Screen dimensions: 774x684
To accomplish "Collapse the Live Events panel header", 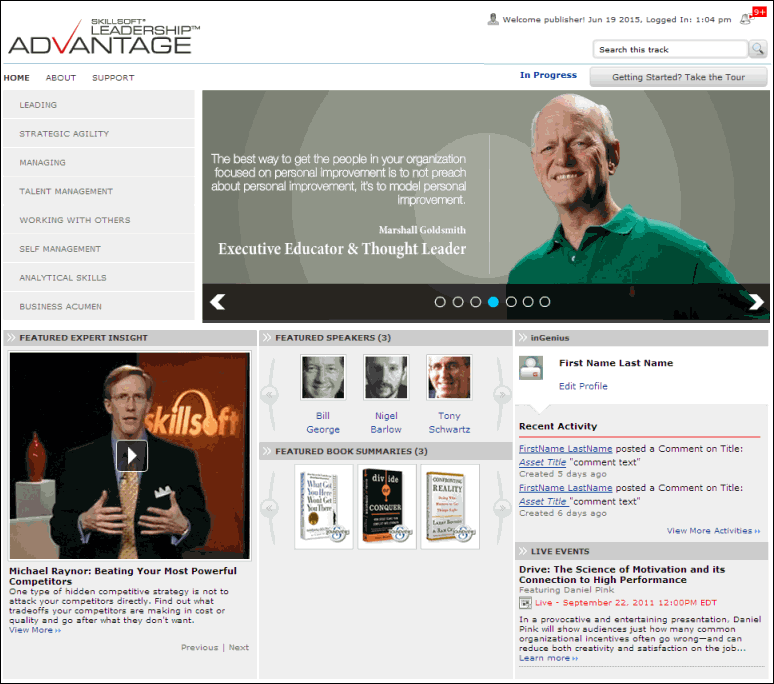I will pyautogui.click(x=523, y=551).
